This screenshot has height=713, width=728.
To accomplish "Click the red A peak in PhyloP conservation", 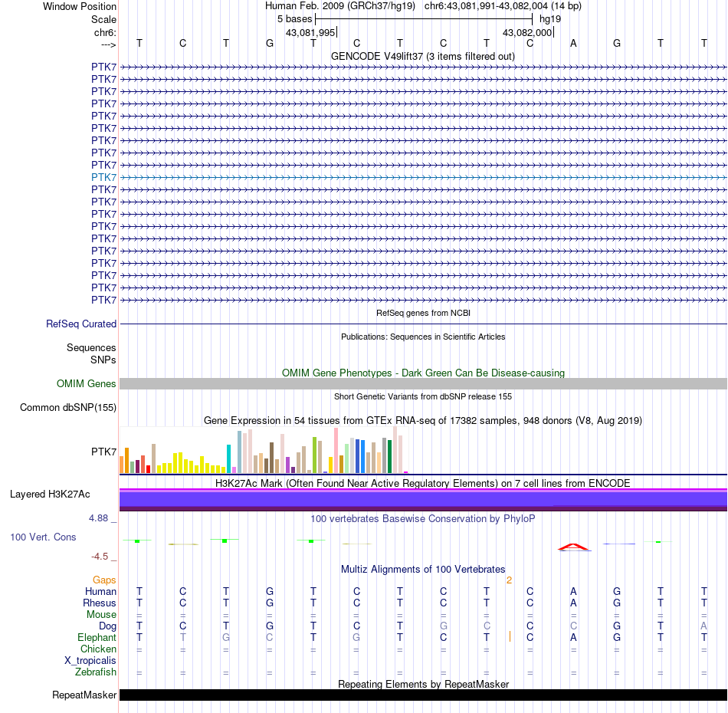I will coord(574,547).
